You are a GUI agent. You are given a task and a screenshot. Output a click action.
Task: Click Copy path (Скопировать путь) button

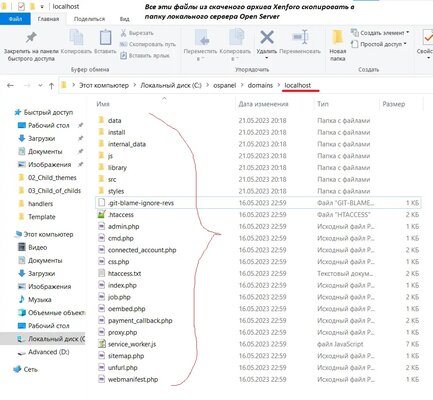(148, 44)
